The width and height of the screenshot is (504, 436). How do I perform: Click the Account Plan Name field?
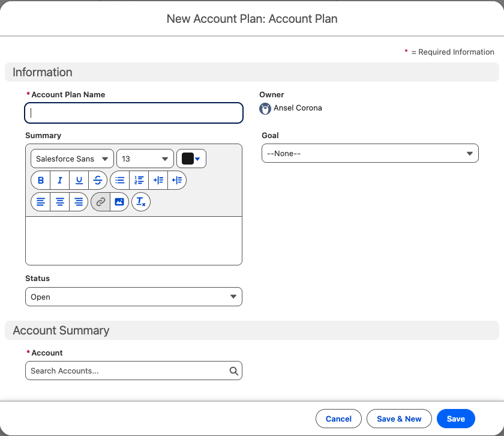click(x=134, y=113)
